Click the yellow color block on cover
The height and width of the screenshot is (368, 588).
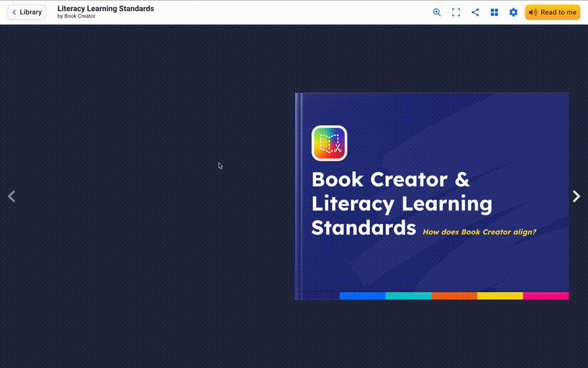[x=500, y=296]
